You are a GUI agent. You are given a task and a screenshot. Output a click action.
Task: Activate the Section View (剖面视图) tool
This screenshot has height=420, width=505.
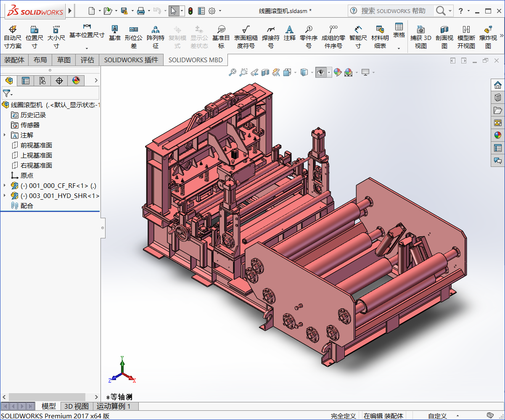tap(444, 37)
